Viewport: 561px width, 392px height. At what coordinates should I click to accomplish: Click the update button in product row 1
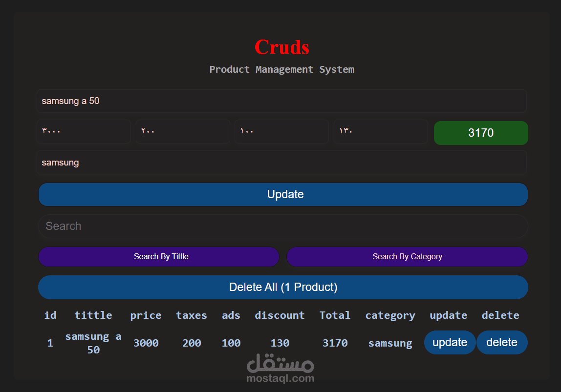click(x=450, y=342)
